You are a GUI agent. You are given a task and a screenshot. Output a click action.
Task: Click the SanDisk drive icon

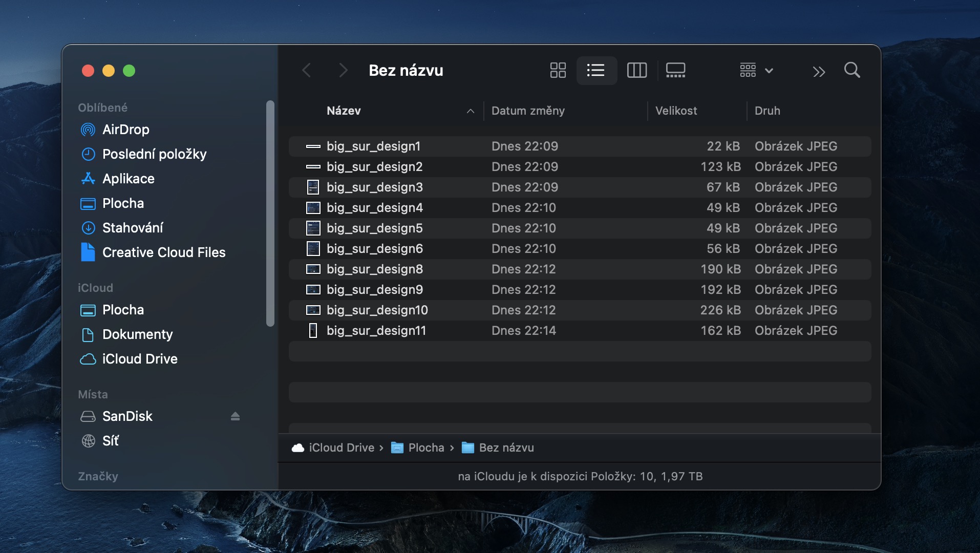tap(88, 416)
